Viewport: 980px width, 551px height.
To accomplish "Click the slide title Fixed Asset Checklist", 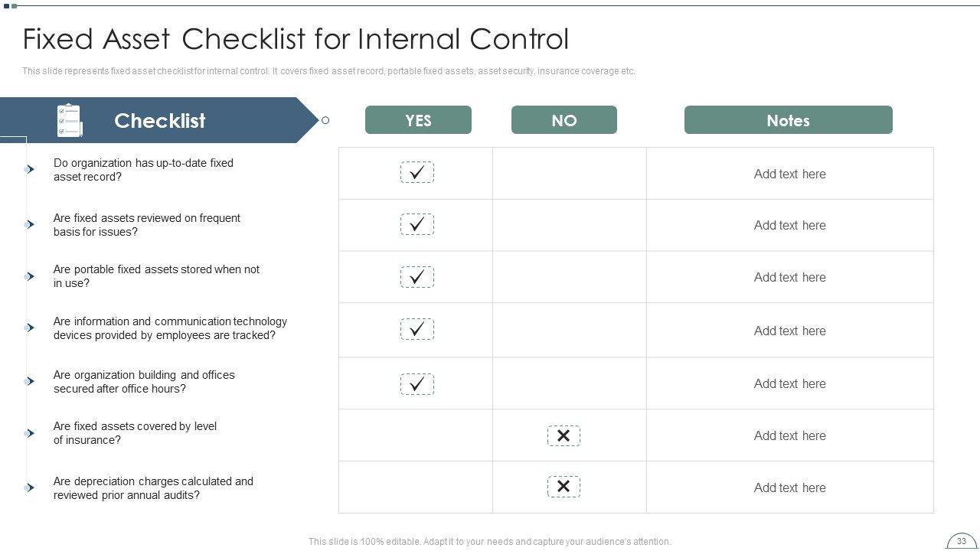I will (x=296, y=39).
